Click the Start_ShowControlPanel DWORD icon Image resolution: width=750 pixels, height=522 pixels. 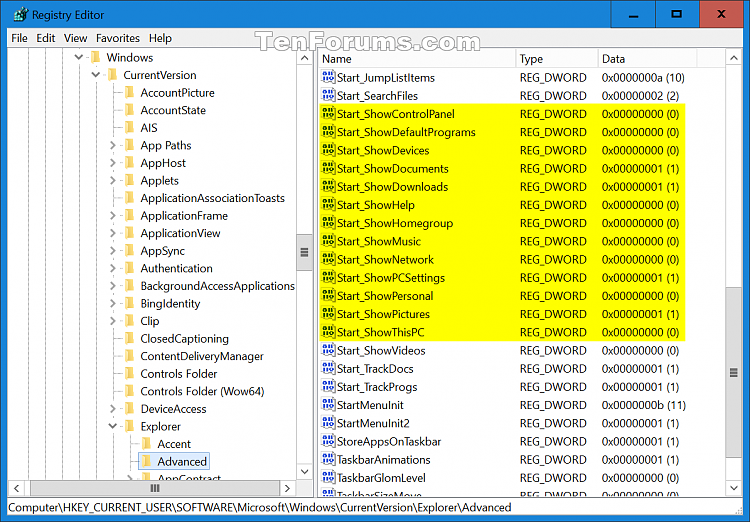[328, 113]
